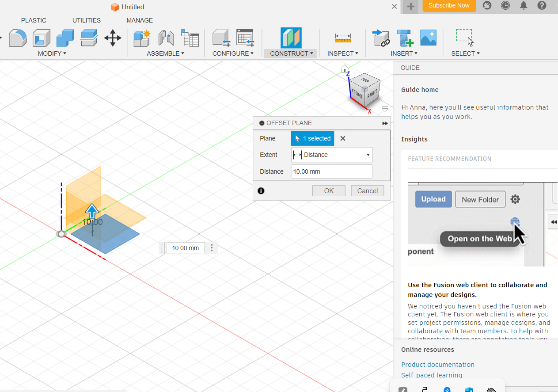
Task: Select the Measure ruler tool
Action: point(343,38)
